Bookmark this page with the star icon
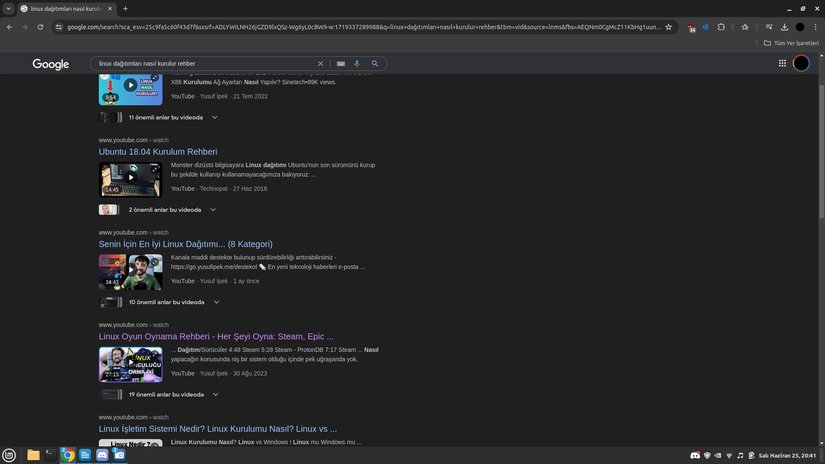 [669, 27]
